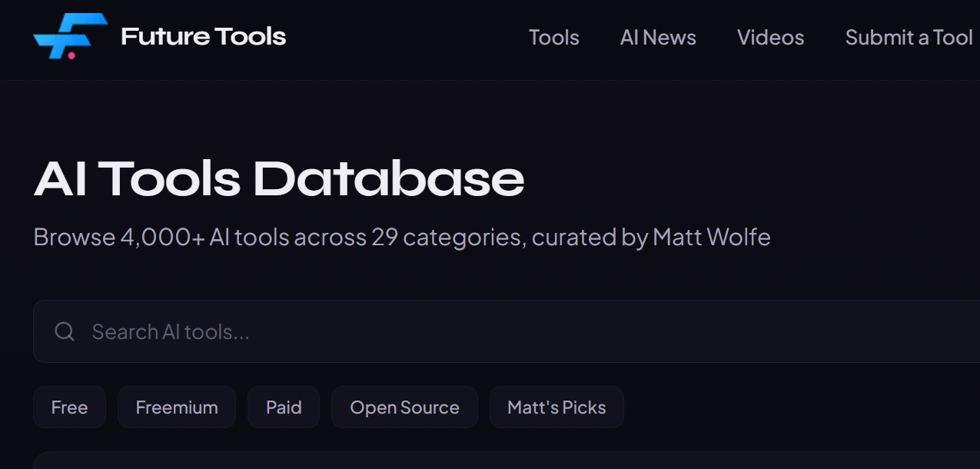Toggle the Paid filter chip

(x=284, y=407)
